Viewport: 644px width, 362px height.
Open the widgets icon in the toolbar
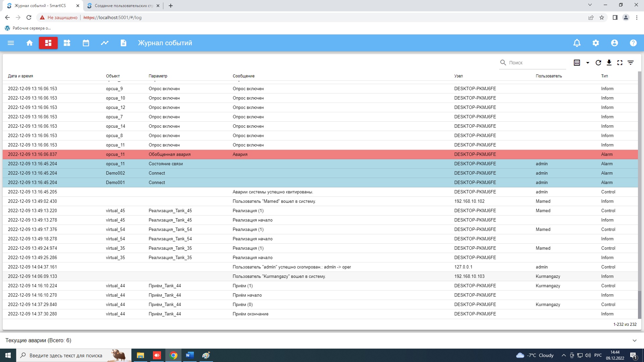(x=67, y=43)
